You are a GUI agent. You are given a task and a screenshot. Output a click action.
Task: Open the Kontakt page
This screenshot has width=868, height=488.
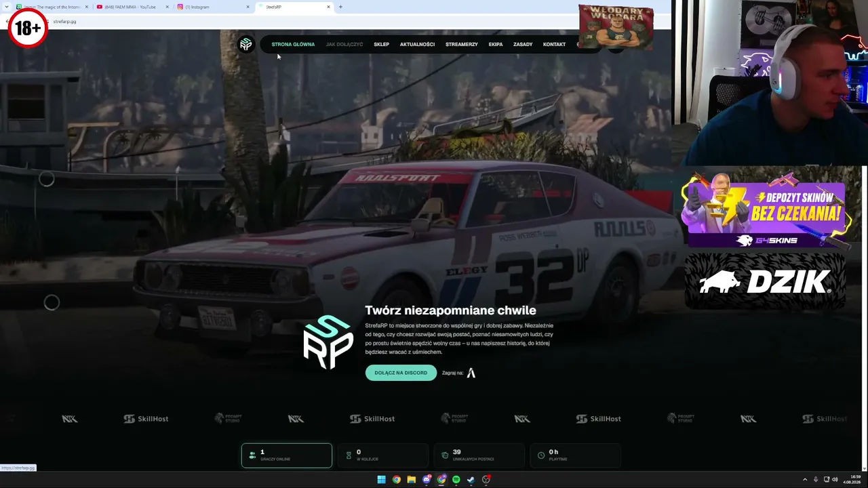coord(554,45)
